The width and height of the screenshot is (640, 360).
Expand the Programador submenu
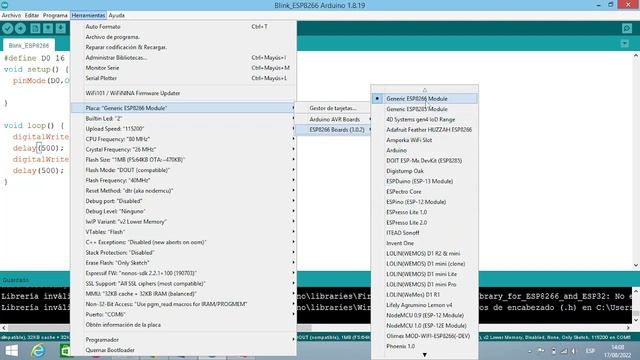pyautogui.click(x=183, y=340)
